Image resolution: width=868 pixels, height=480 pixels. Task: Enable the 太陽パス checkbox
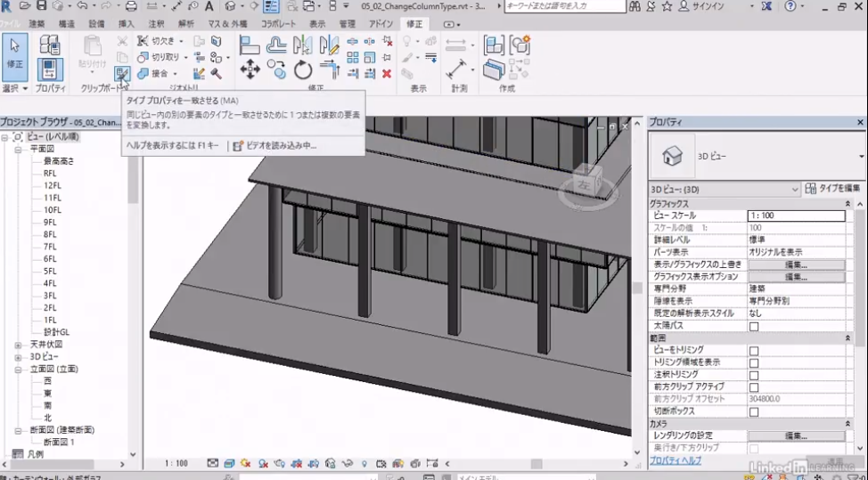pos(754,327)
